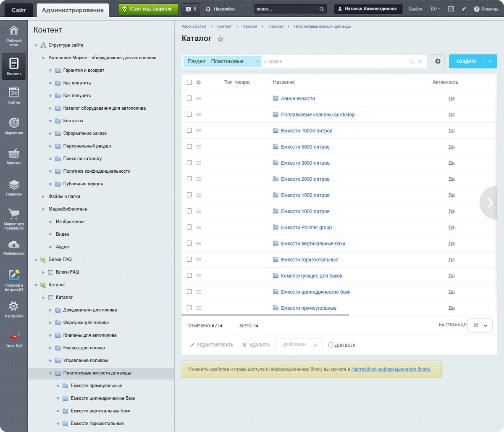The width and height of the screenshot is (504, 432).
Task: Add Каталог page to favorites star
Action: click(220, 39)
